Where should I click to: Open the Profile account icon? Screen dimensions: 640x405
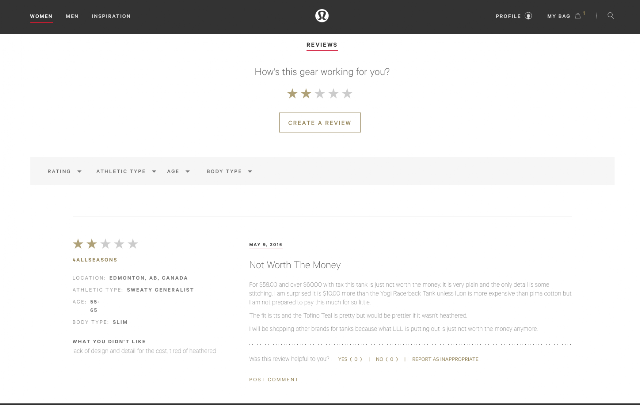528,16
